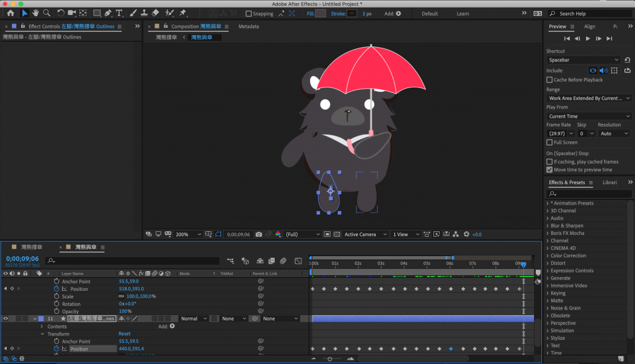Viewport: 635px width, 364px height.
Task: Toggle audio inclusion speaker in Preview panel
Action: click(x=603, y=71)
